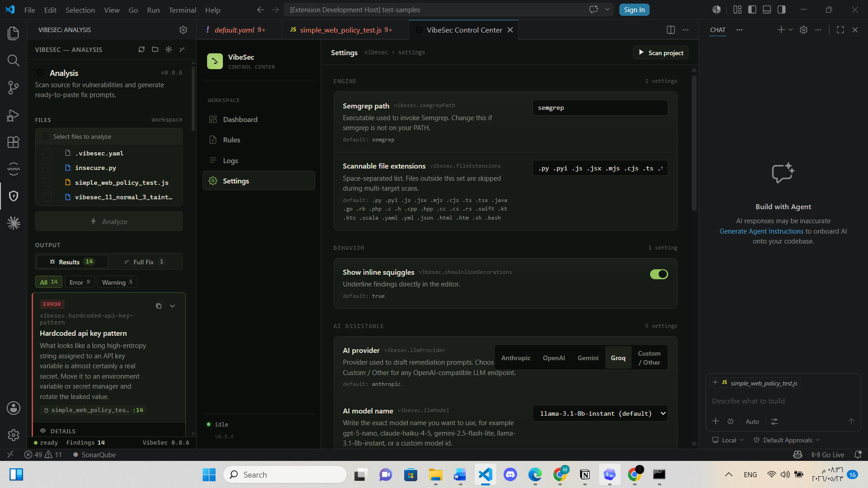Open Run and Debug view

pos(14,115)
